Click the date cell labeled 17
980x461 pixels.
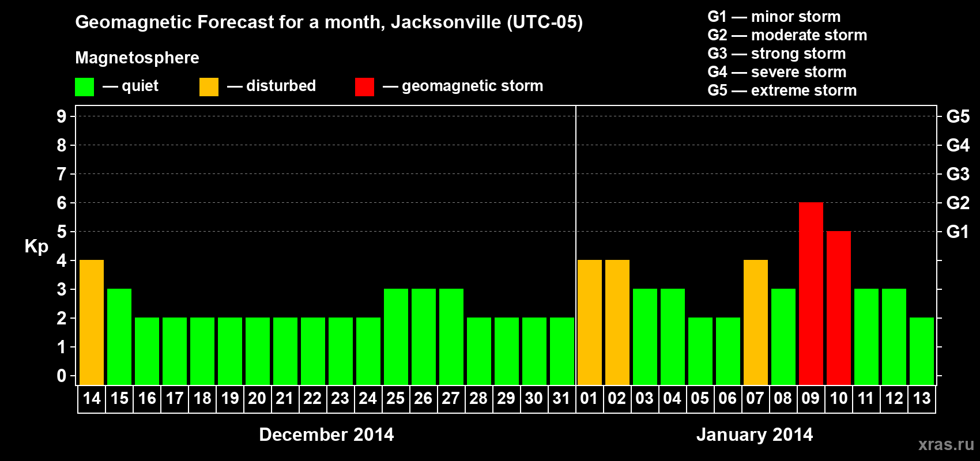[x=175, y=399]
